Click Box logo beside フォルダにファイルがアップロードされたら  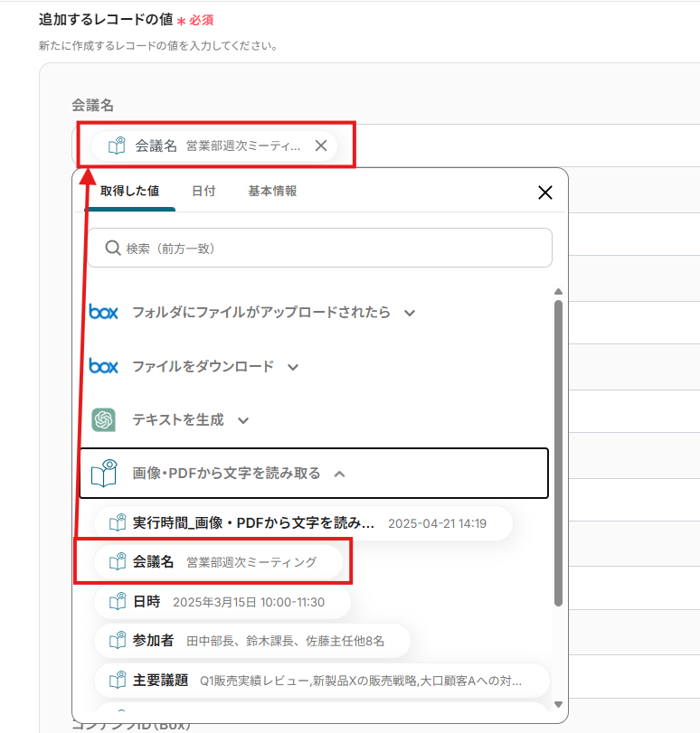coord(103,312)
